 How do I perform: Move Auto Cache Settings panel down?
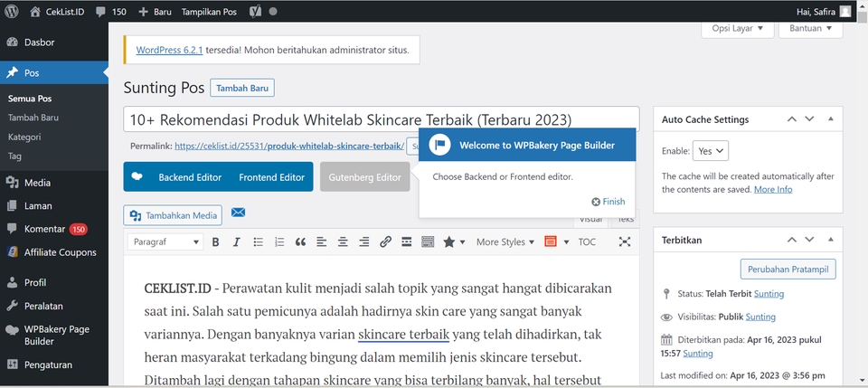tap(809, 119)
